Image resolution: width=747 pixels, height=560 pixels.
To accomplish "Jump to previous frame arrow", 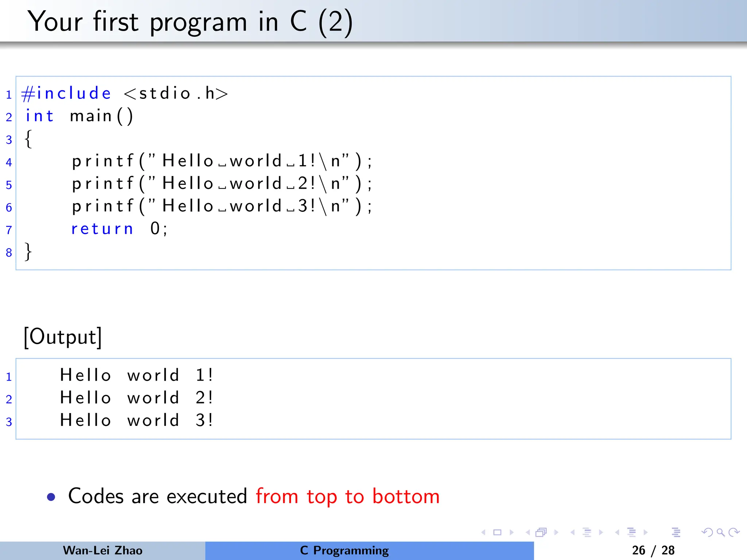I will tap(528, 532).
